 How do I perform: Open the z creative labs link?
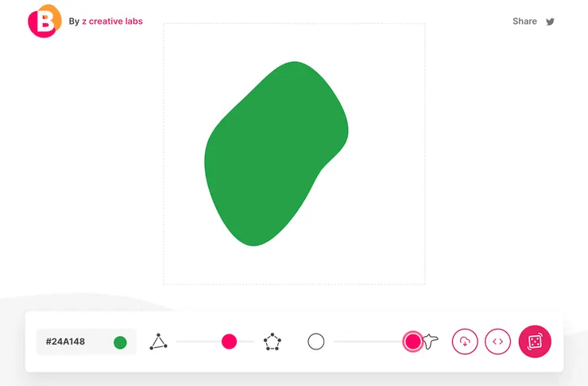[112, 21]
